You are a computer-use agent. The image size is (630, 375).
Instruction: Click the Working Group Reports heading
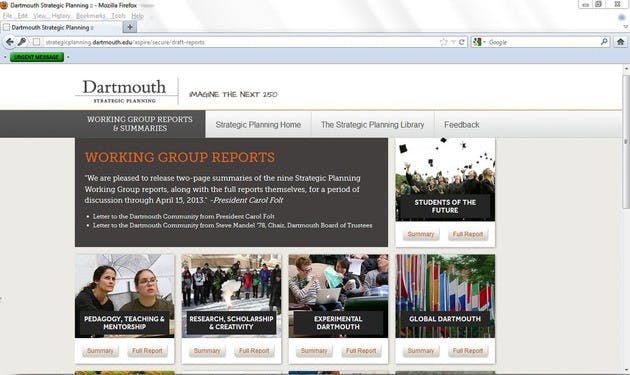point(180,157)
